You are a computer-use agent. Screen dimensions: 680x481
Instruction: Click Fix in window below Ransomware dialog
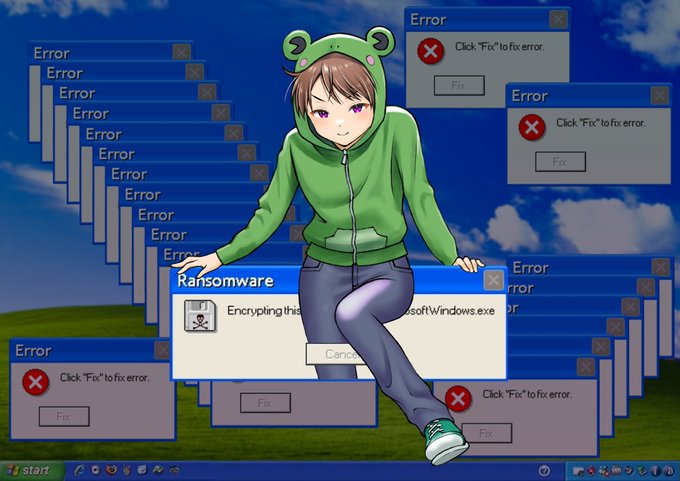pos(265,403)
